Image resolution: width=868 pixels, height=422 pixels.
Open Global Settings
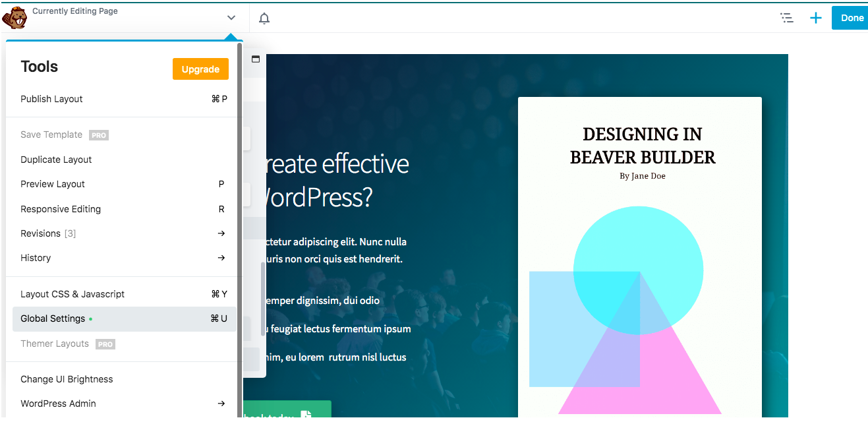coord(53,318)
